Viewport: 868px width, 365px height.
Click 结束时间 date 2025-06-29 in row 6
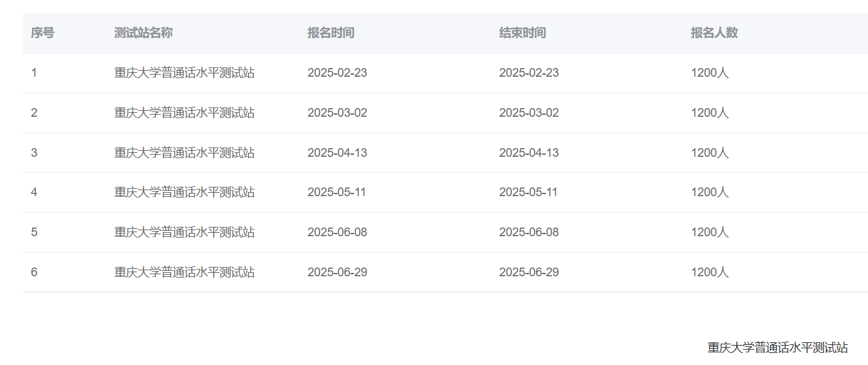529,272
